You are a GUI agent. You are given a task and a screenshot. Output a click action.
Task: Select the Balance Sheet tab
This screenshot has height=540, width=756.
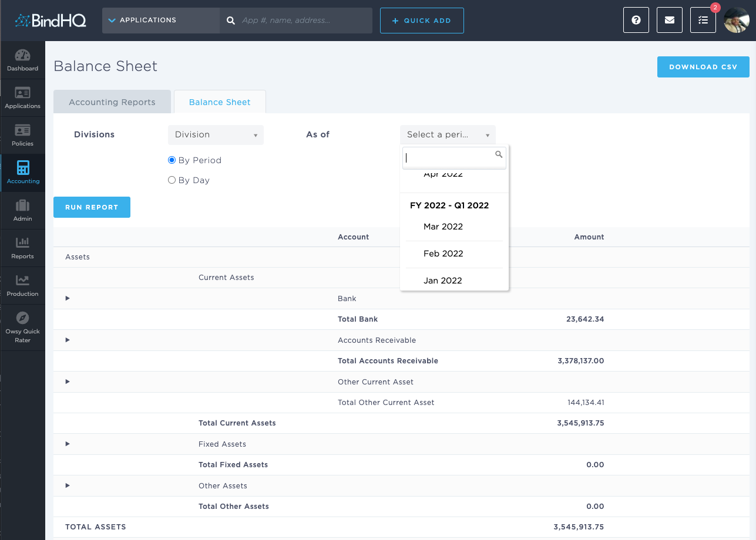pyautogui.click(x=220, y=102)
